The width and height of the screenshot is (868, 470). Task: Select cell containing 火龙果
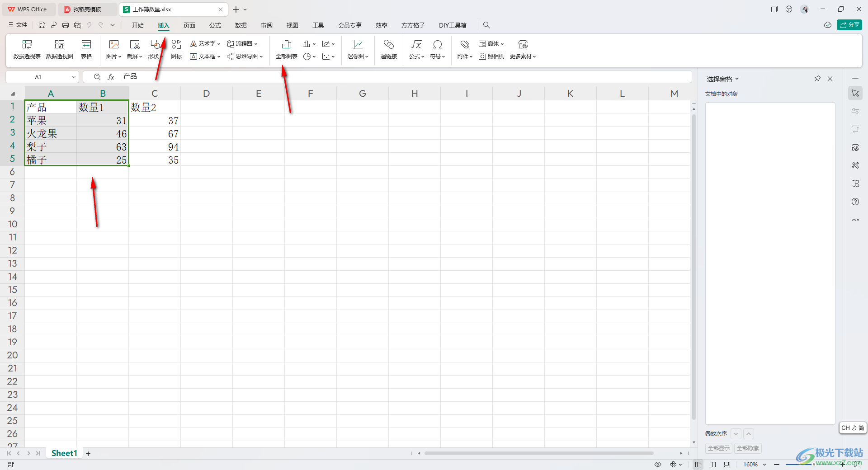click(x=51, y=134)
